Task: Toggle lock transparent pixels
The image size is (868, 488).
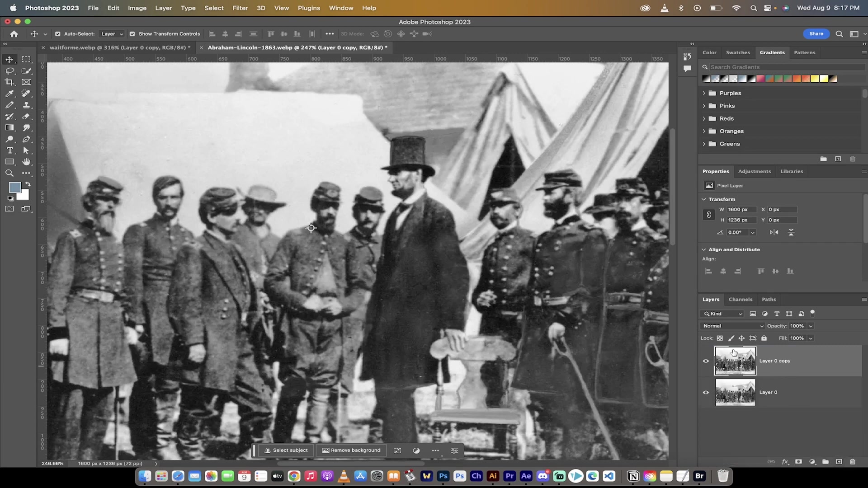Action: 720,338
